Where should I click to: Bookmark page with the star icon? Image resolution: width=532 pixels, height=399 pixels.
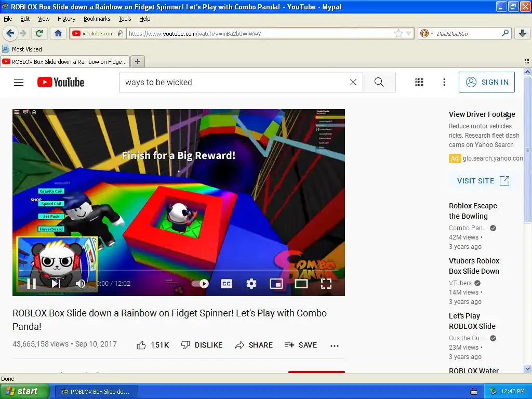coord(398,33)
